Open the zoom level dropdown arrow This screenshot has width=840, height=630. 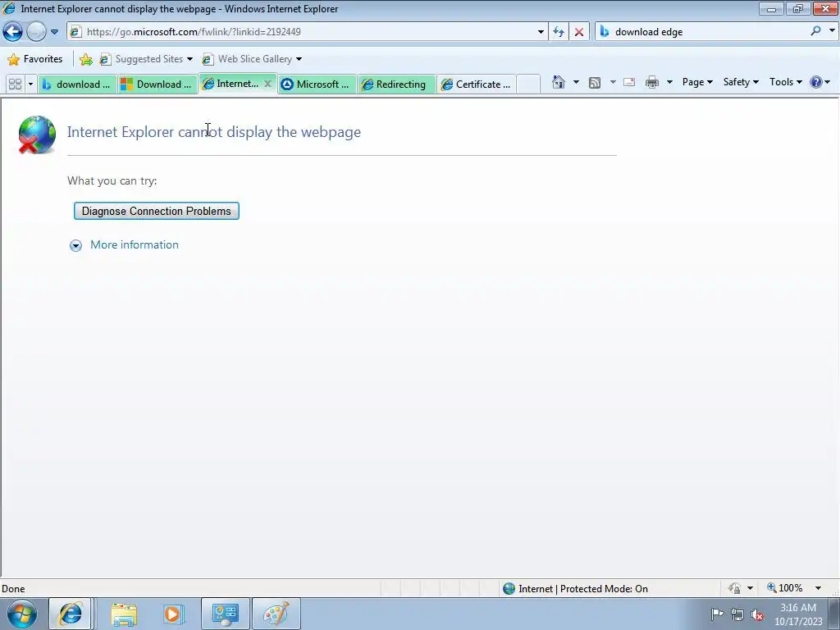pyautogui.click(x=818, y=588)
